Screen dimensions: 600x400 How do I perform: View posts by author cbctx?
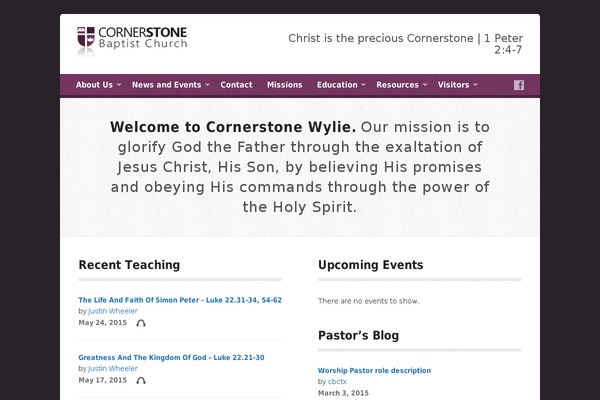[x=337, y=381]
